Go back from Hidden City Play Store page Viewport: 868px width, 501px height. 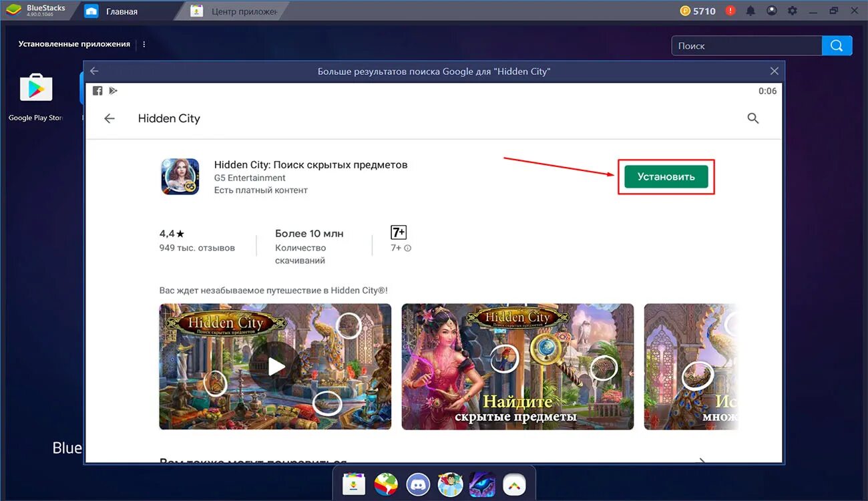(110, 118)
